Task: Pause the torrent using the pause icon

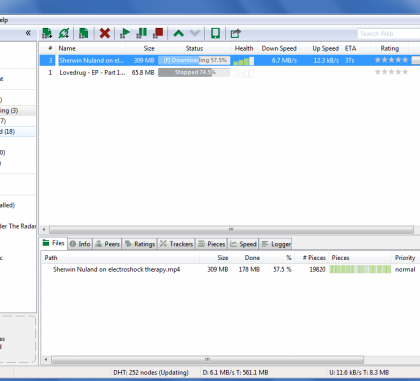Action: 142,33
